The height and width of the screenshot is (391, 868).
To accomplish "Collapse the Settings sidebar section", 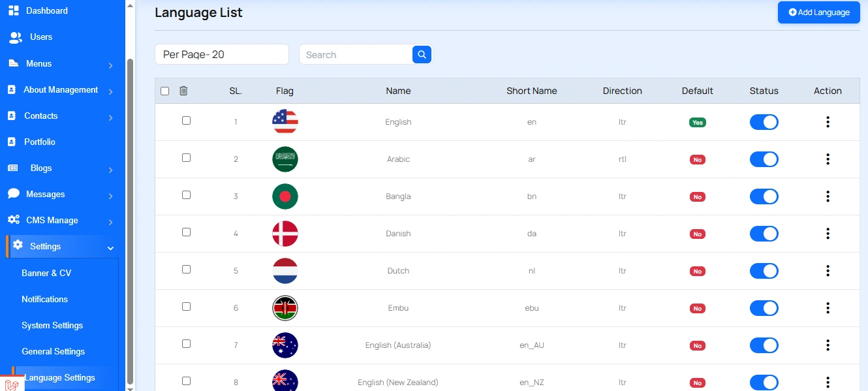I will (x=110, y=248).
